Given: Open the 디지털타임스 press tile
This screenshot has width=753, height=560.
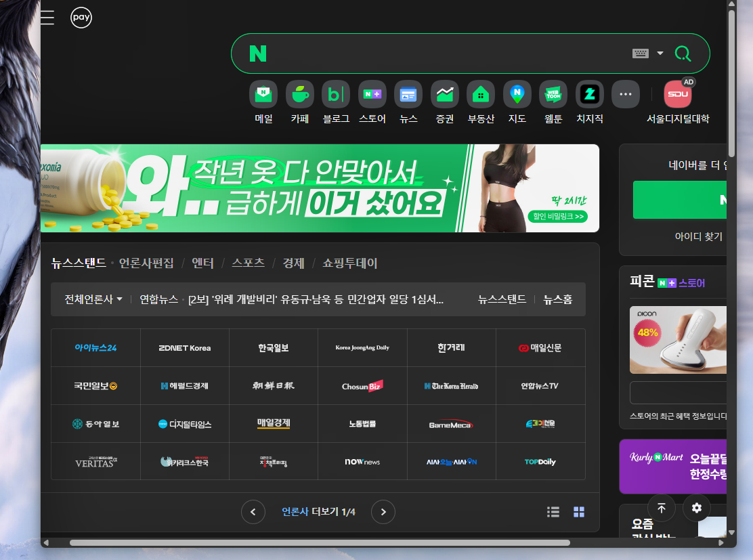Looking at the screenshot, I should click(185, 424).
